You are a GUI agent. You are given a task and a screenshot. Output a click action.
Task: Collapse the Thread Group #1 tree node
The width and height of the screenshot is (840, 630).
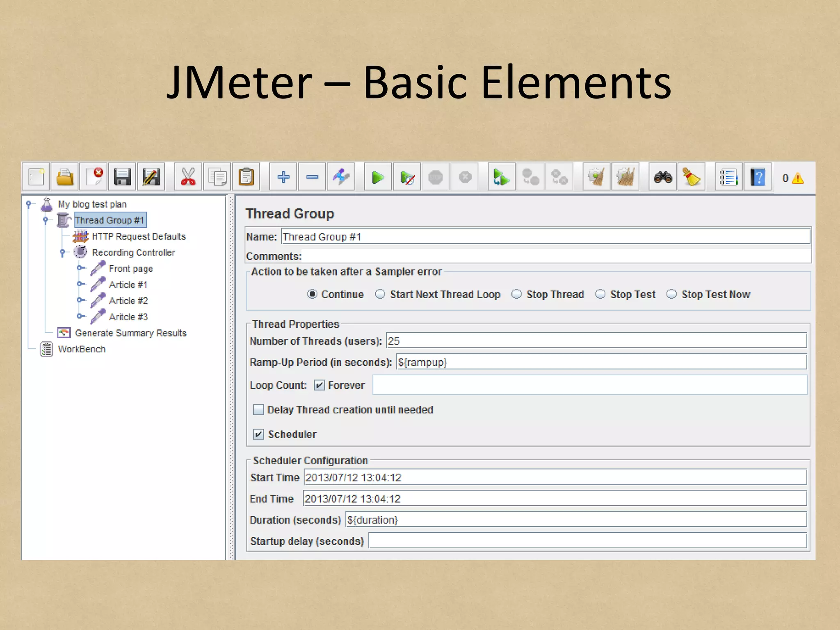pyautogui.click(x=46, y=220)
